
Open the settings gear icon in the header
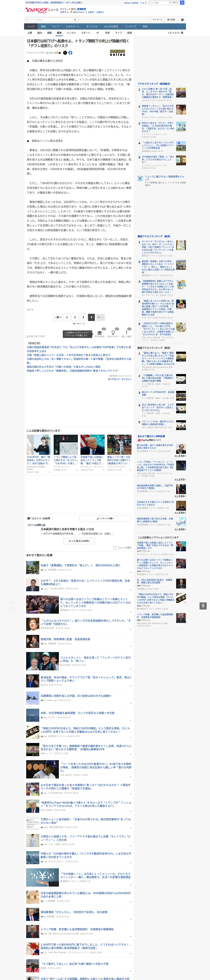click(x=182, y=19)
